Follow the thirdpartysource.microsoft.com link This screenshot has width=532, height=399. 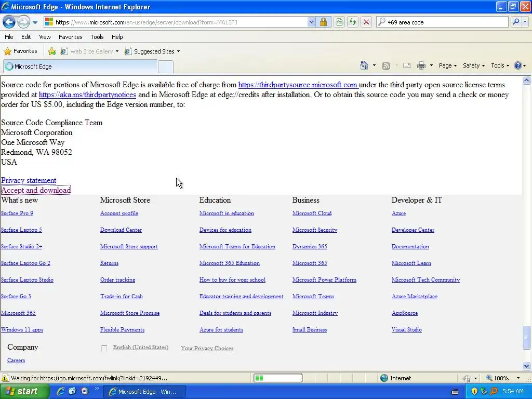(x=298, y=85)
